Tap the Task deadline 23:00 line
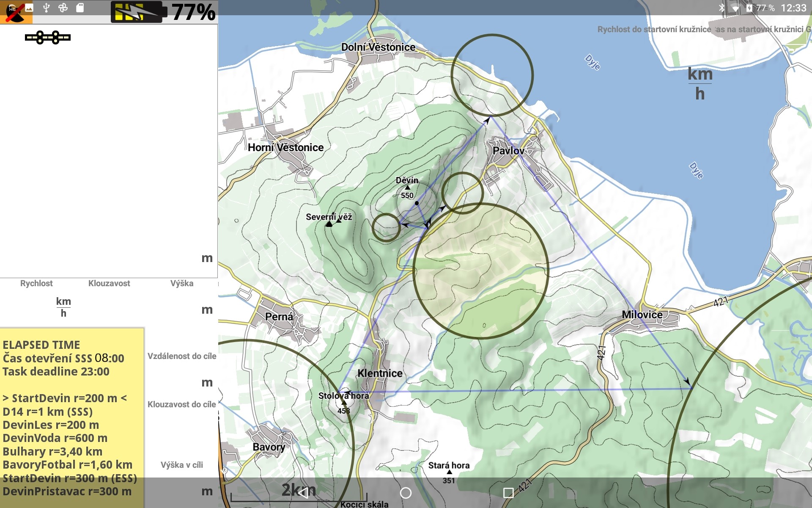812x508 pixels. 56,371
